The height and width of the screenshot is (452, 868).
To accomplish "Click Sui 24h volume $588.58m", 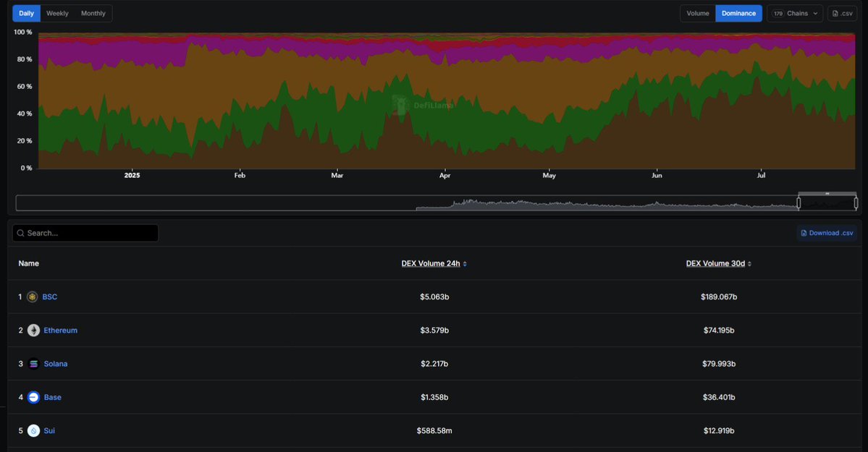I will click(434, 430).
